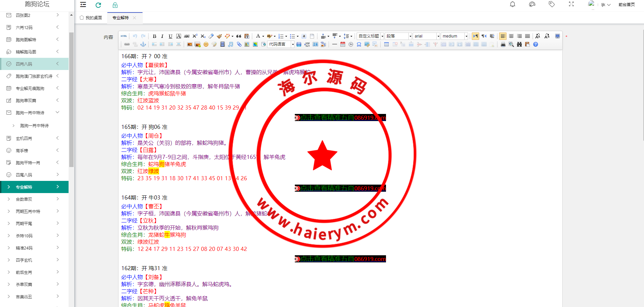Switch to HTML source view

click(124, 36)
